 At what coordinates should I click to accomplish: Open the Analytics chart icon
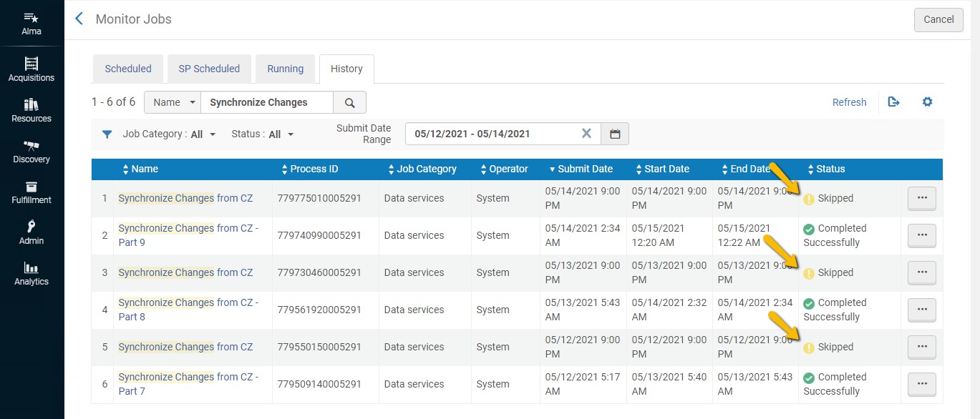[31, 267]
